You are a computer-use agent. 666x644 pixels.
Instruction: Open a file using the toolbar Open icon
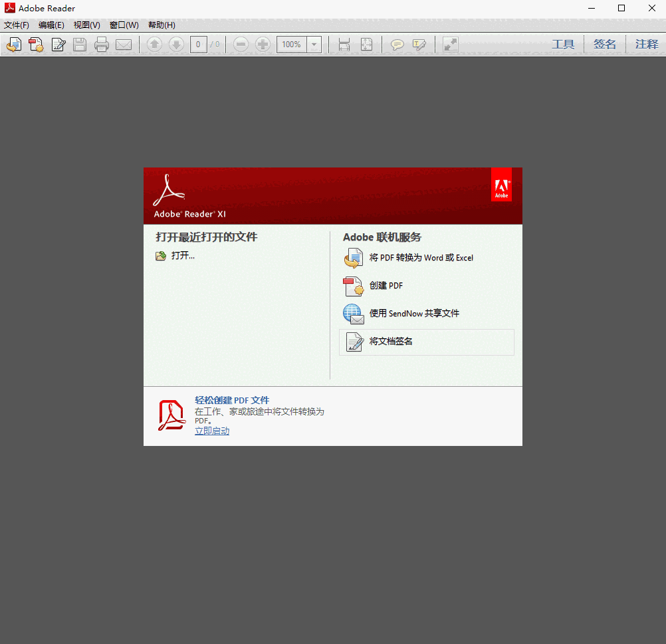pos(13,45)
